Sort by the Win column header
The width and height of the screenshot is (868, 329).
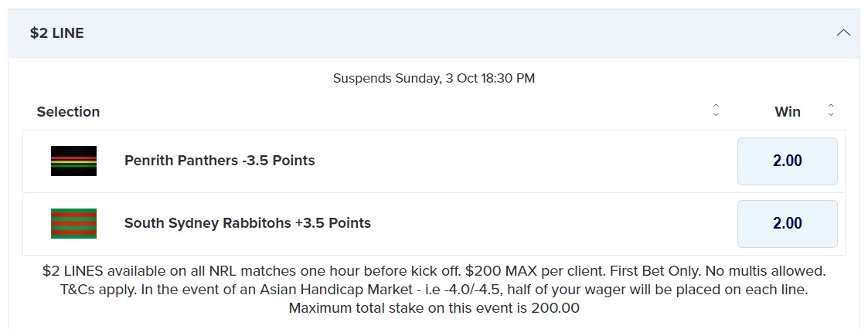(x=787, y=112)
